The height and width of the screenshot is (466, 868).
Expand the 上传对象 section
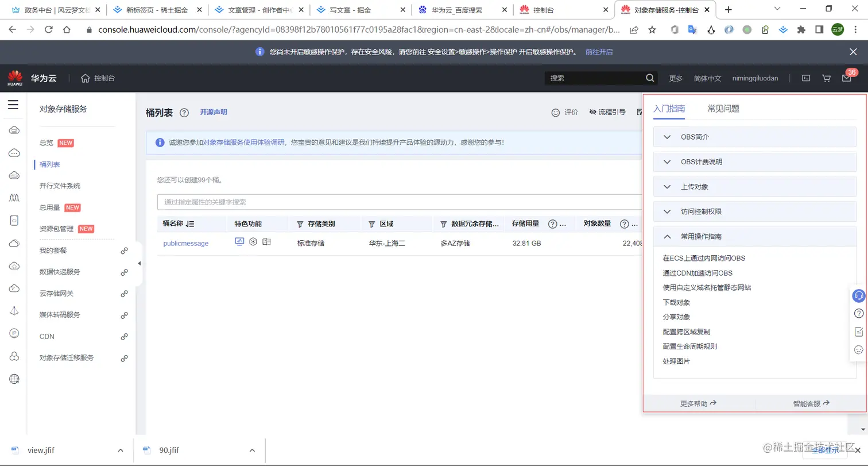755,187
